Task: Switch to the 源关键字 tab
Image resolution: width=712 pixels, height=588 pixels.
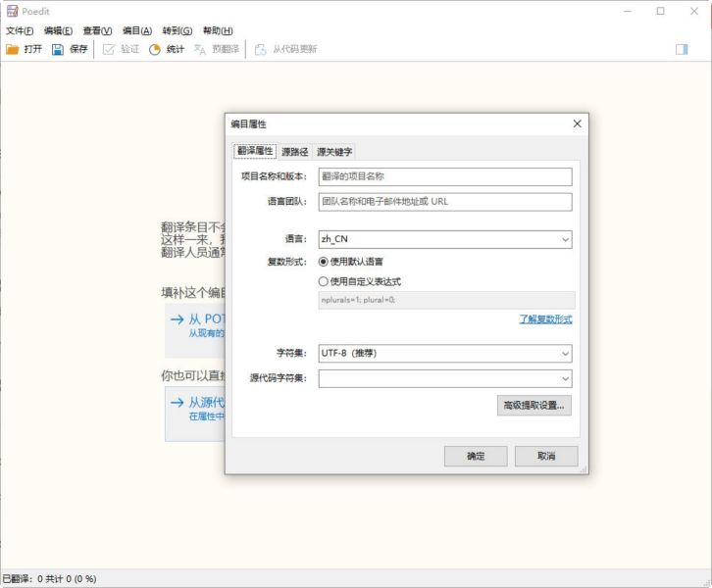Action: pos(334,152)
